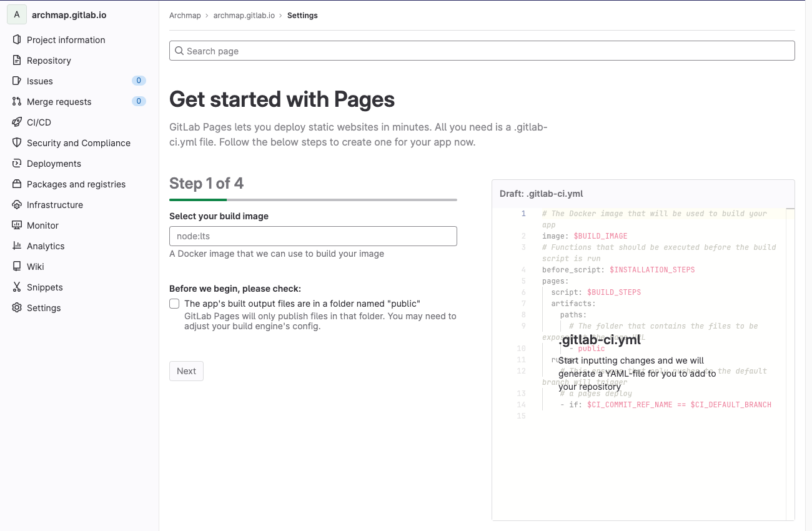
Task: Click the Wiki book icon
Action: pyautogui.click(x=17, y=266)
